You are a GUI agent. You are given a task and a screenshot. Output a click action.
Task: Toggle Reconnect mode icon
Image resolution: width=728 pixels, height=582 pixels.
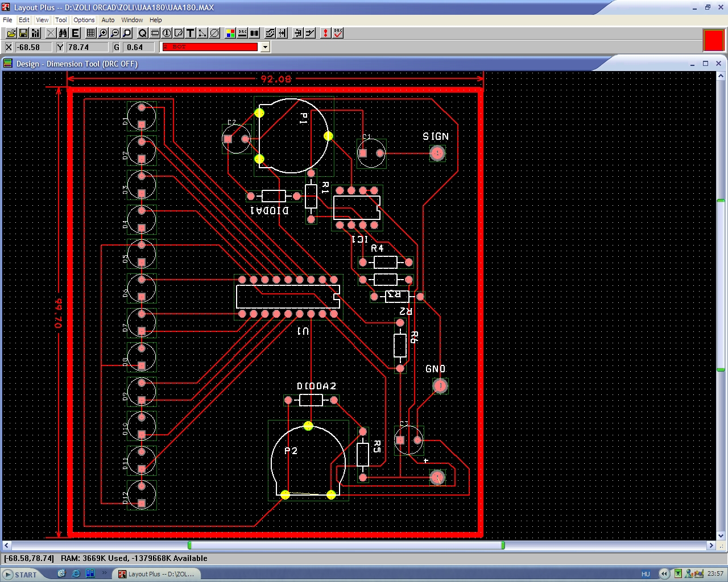pyautogui.click(x=254, y=33)
